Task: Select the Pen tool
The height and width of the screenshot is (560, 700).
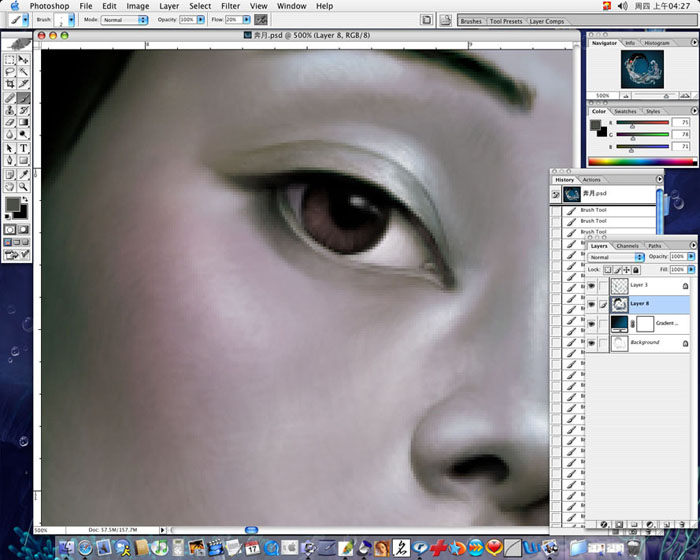Action: pyautogui.click(x=10, y=160)
